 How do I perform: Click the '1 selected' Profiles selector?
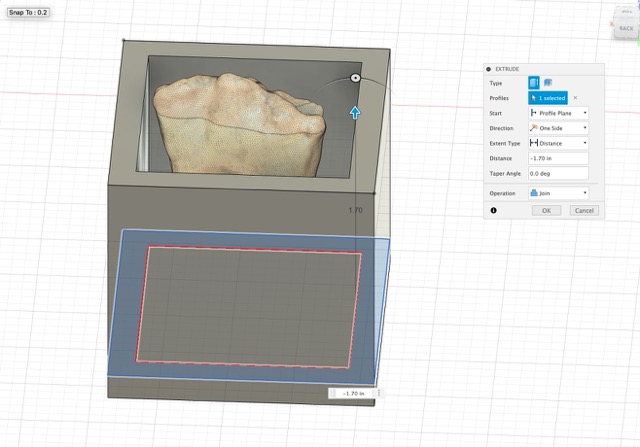[548, 98]
